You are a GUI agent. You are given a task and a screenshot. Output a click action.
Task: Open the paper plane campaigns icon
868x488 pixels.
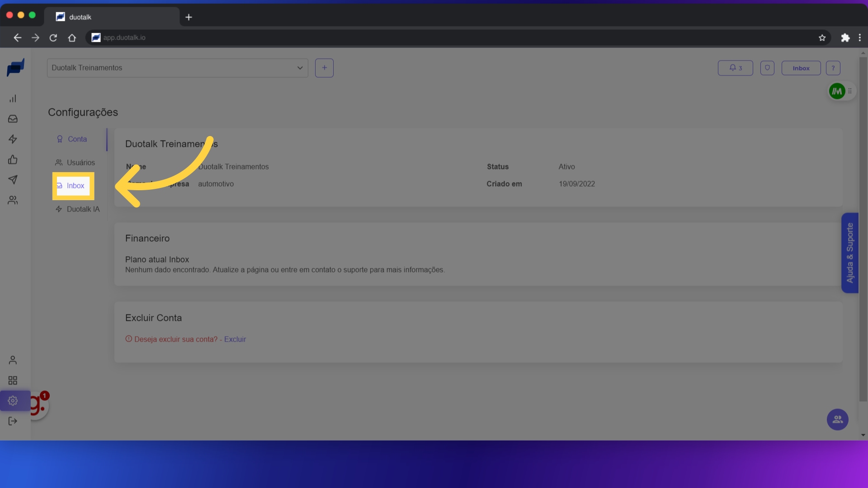(x=13, y=180)
